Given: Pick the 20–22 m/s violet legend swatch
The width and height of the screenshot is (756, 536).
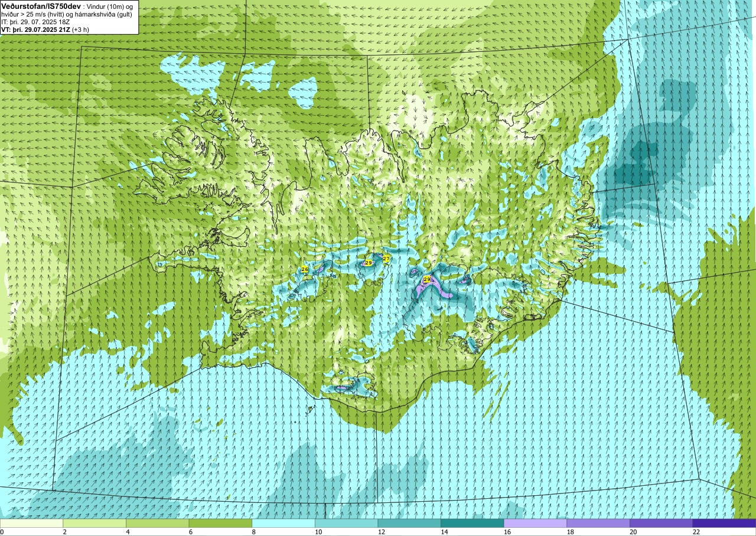Looking at the screenshot, I should 661,523.
